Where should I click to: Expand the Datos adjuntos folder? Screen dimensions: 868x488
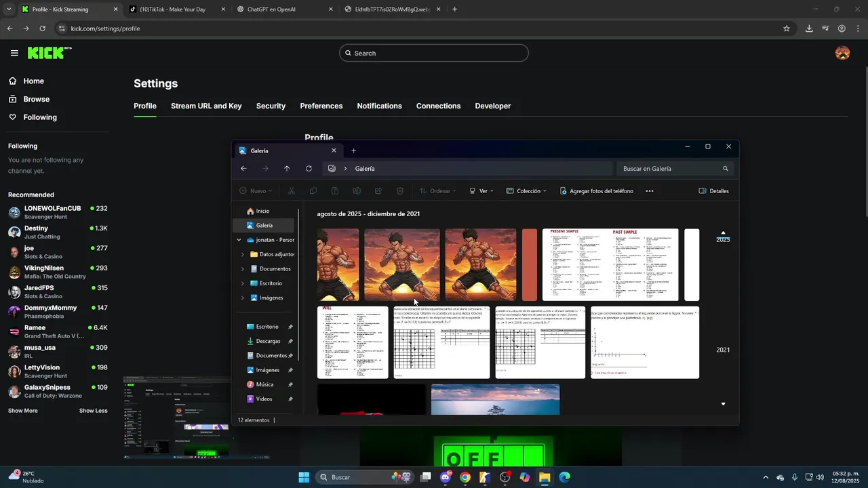(243, 255)
